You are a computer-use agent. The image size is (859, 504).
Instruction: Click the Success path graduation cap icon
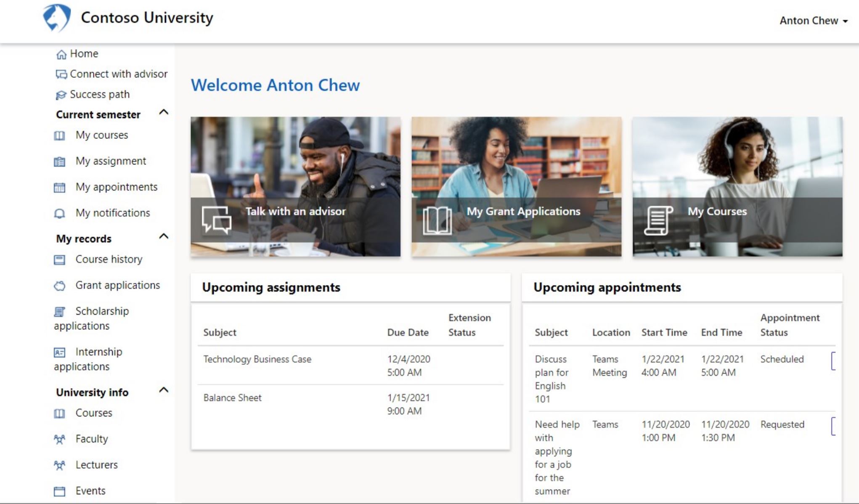click(61, 95)
